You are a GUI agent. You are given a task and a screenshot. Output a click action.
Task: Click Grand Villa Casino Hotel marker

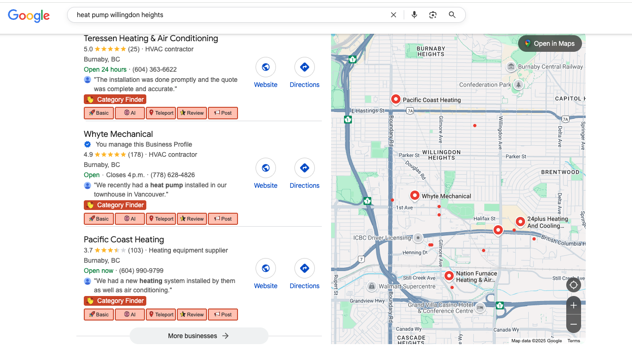480,307
